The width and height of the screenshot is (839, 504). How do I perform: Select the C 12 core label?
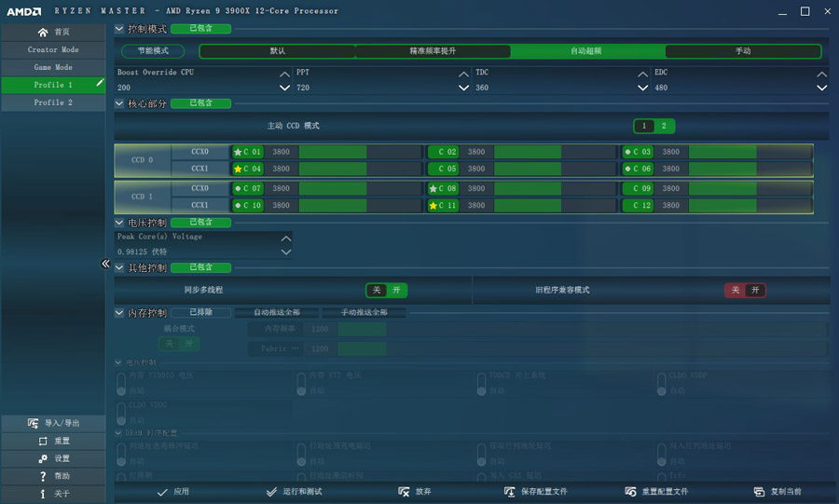(638, 205)
